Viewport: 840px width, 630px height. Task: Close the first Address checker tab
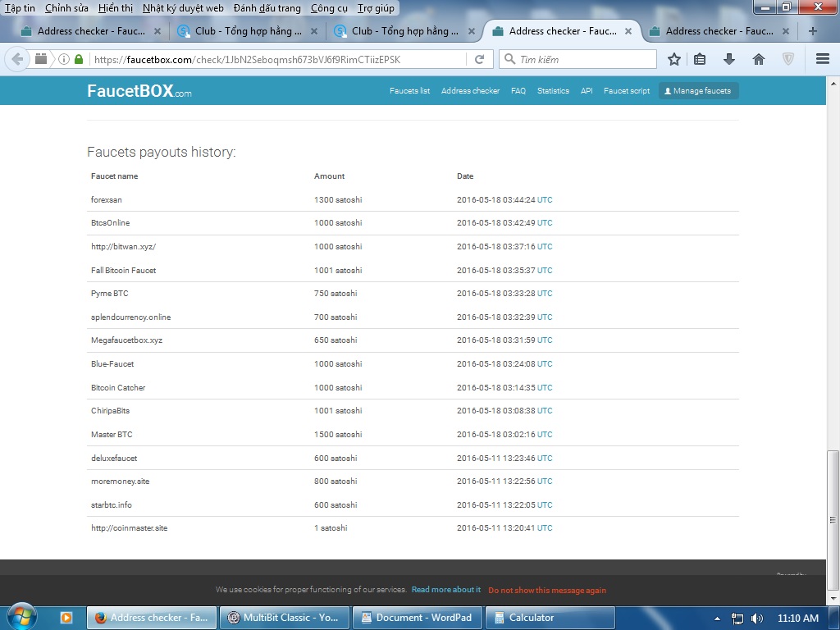[x=157, y=32]
